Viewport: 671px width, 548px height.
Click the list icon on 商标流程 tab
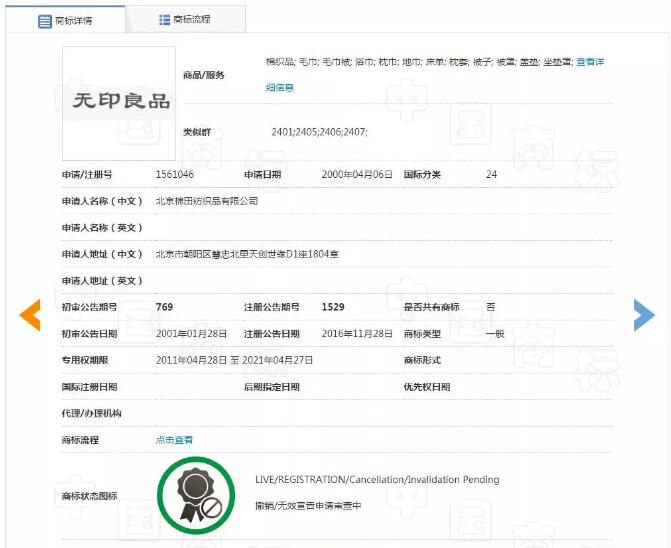pyautogui.click(x=164, y=20)
